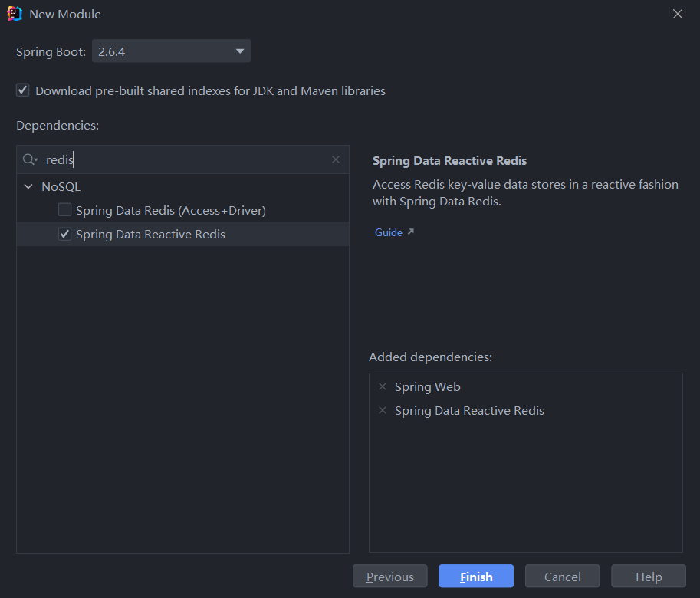Close the New Module dialog
The image size is (700, 598).
click(x=678, y=14)
